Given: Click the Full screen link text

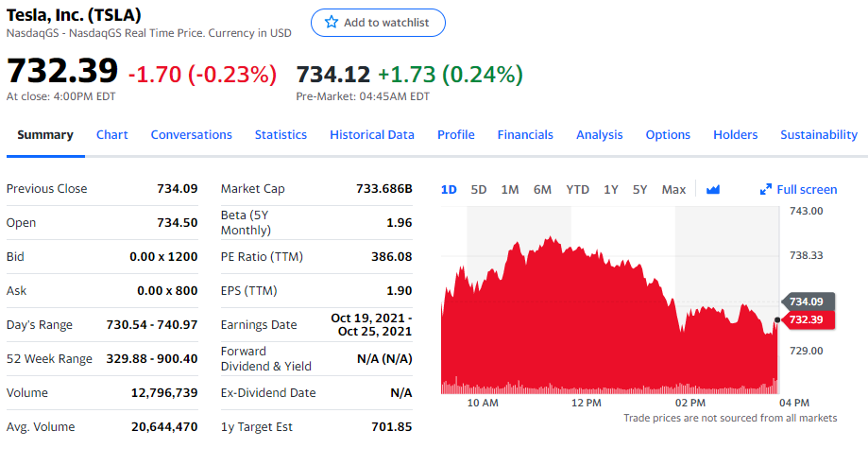Looking at the screenshot, I should [x=807, y=190].
